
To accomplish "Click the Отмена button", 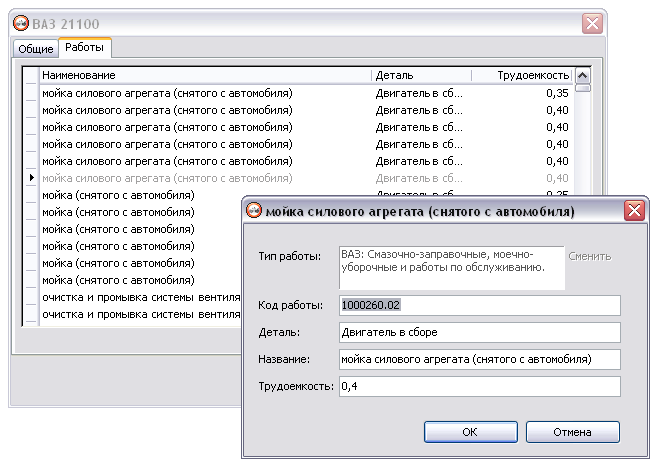I will pos(573,432).
